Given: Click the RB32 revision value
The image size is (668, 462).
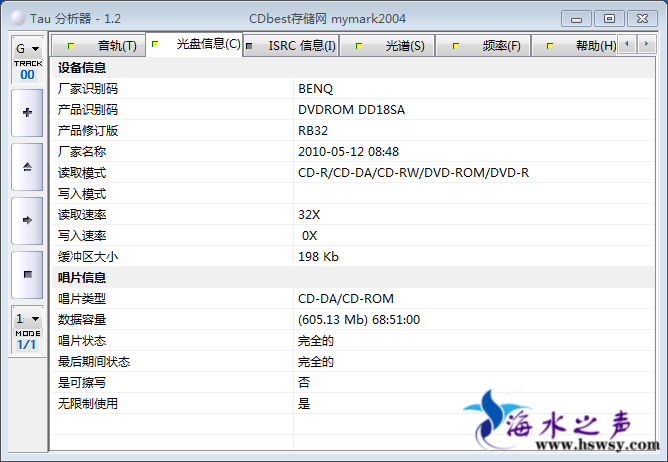Looking at the screenshot, I should coord(313,131).
